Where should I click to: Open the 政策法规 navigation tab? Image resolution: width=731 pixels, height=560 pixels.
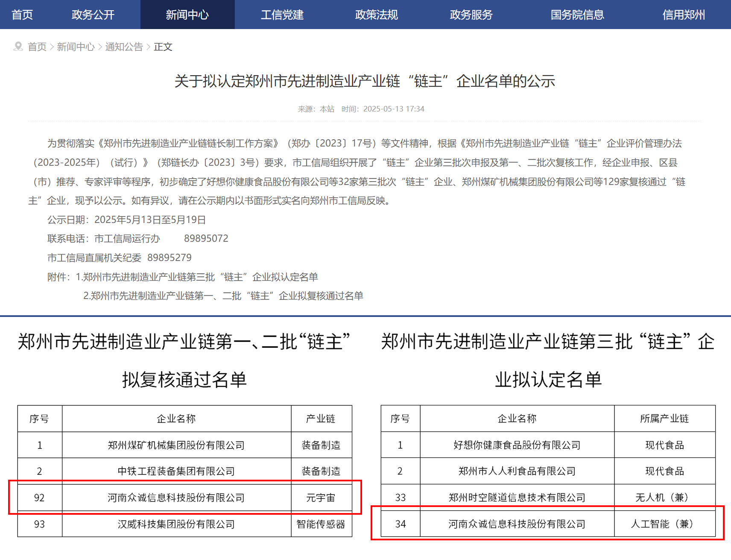pyautogui.click(x=377, y=15)
